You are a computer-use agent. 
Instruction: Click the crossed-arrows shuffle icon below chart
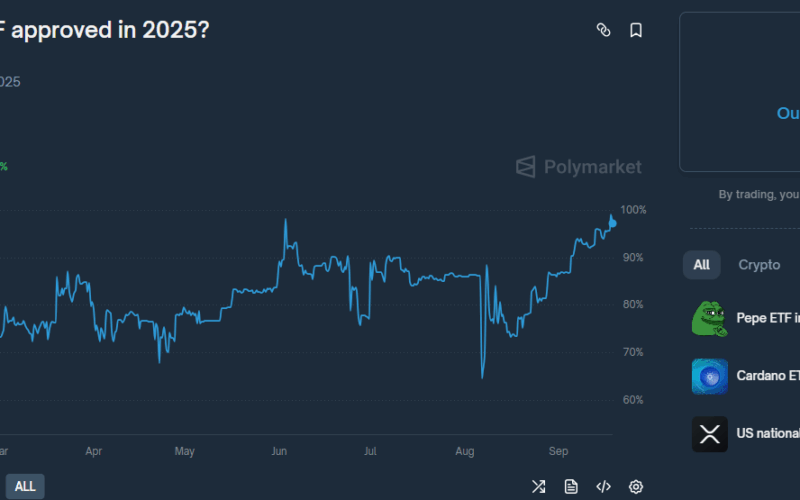538,487
